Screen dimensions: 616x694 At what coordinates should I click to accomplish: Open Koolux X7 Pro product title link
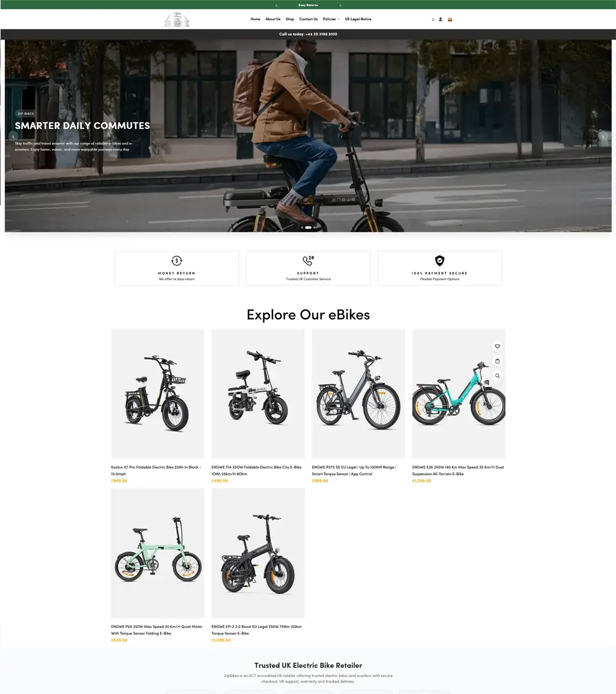pos(156,470)
